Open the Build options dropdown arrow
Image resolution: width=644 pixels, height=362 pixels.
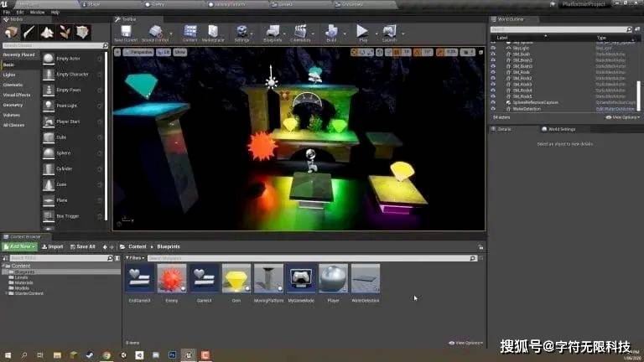pyautogui.click(x=344, y=34)
